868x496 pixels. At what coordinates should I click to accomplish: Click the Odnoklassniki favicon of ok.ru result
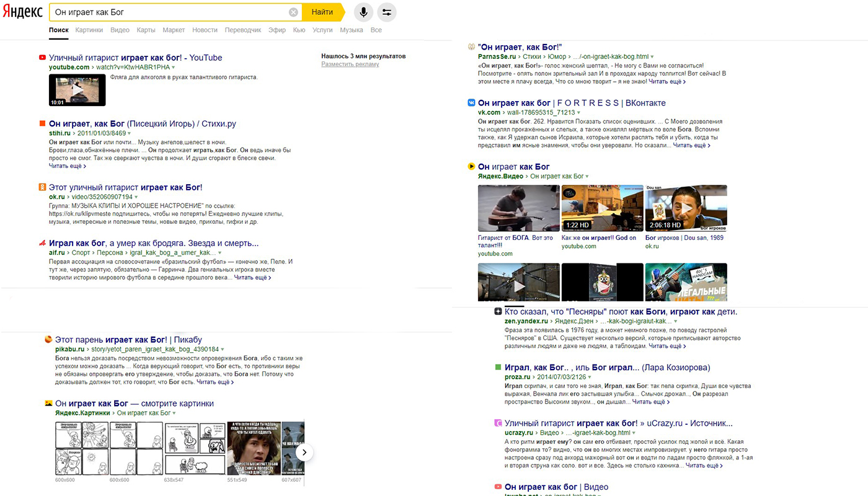pos(42,187)
